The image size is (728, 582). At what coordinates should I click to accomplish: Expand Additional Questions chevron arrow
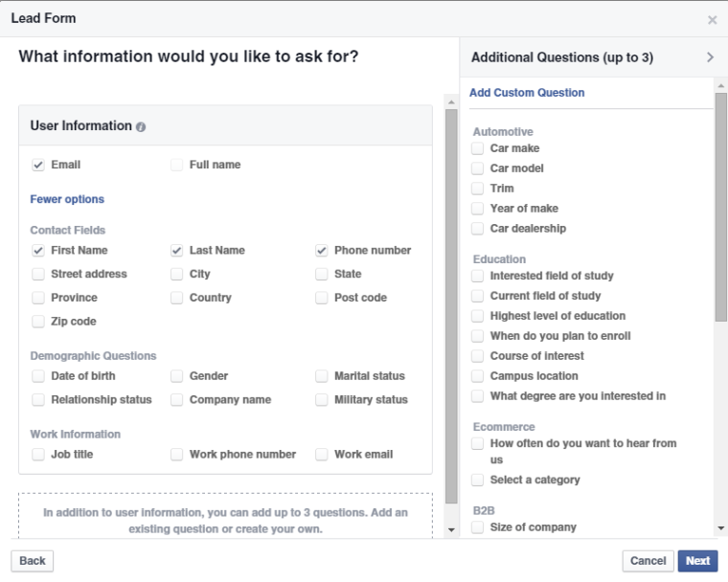click(x=710, y=57)
